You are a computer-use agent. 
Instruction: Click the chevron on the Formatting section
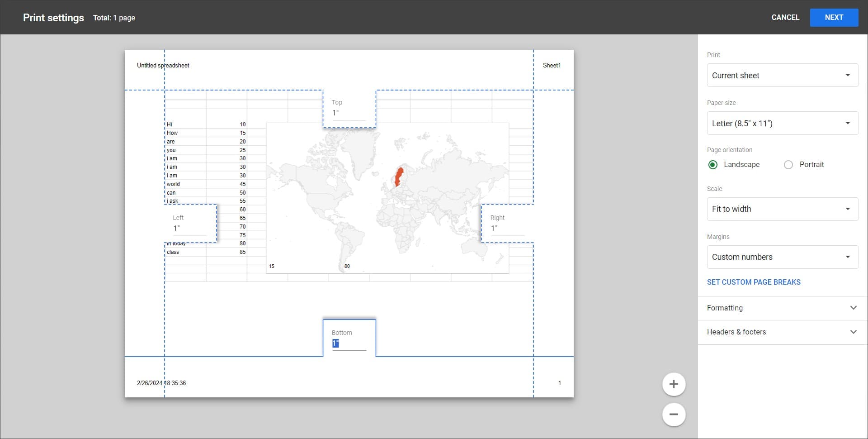[854, 308]
